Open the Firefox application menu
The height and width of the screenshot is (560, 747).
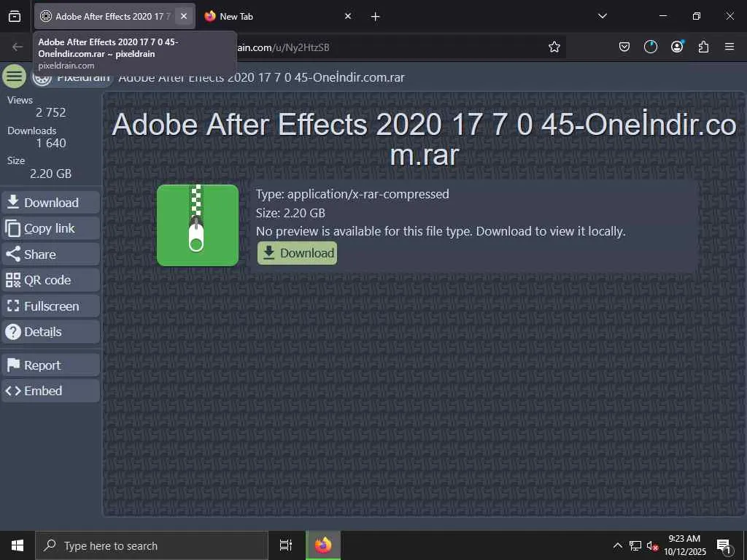(729, 47)
